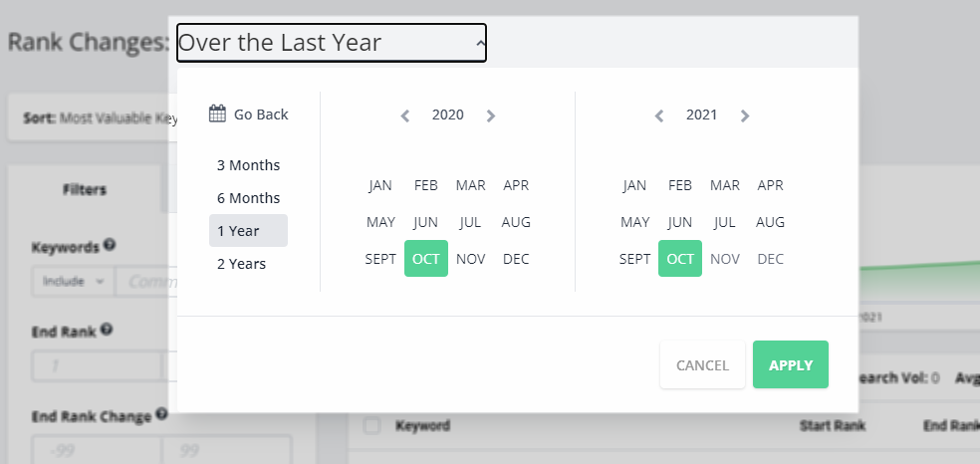The image size is (980, 464).
Task: Toggle the Keyword column select-all checkbox
Action: pos(371,426)
